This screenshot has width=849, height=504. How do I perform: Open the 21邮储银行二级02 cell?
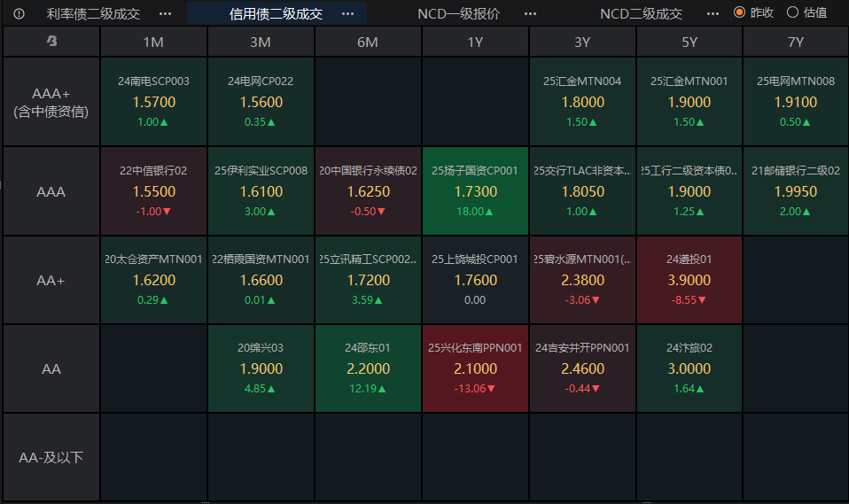coord(796,191)
